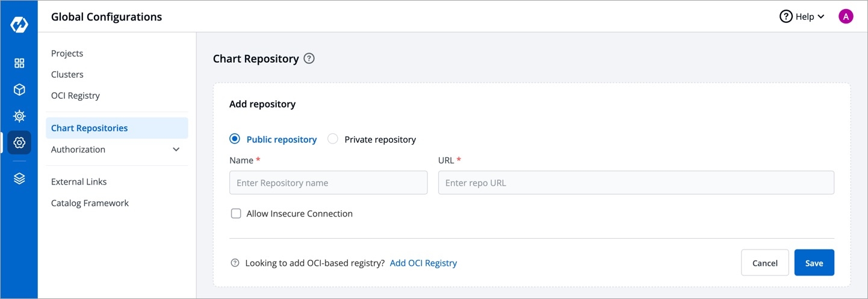The width and height of the screenshot is (868, 299).
Task: Open the Applications grid icon in sidebar
Action: 19,63
